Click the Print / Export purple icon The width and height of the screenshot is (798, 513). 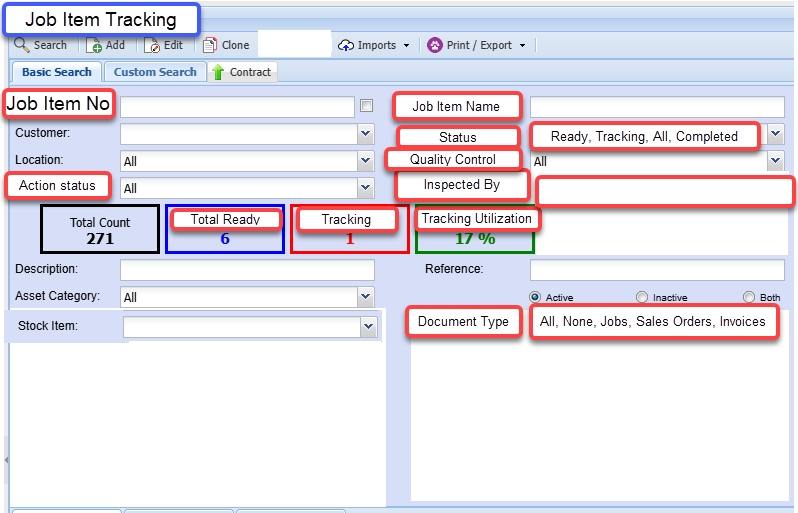tap(435, 45)
